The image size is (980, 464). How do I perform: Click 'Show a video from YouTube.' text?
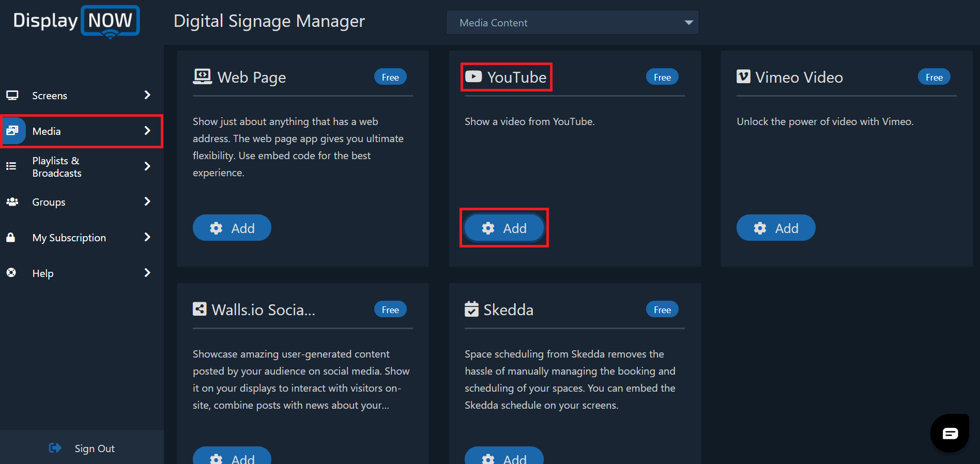(x=530, y=121)
